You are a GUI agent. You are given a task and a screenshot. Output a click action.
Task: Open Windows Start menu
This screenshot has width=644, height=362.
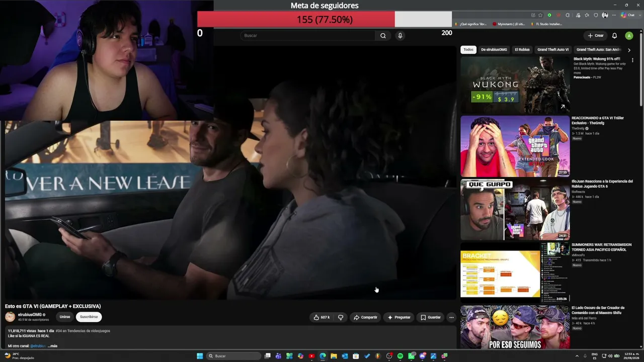tap(200, 356)
